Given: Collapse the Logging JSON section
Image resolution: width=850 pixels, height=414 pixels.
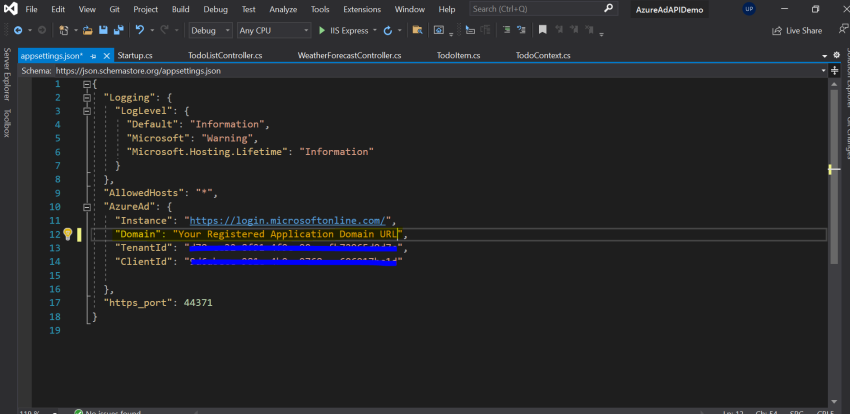Looking at the screenshot, I should pos(88,98).
